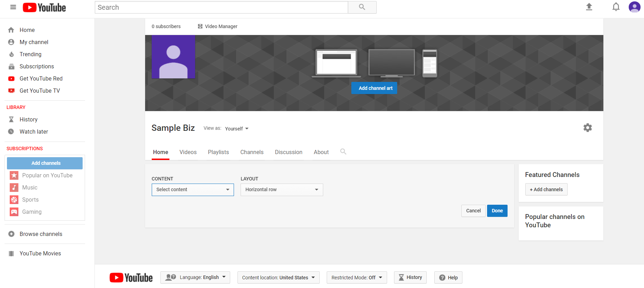Open the View as Yourself dropdown
The width and height of the screenshot is (644, 288).
click(237, 129)
